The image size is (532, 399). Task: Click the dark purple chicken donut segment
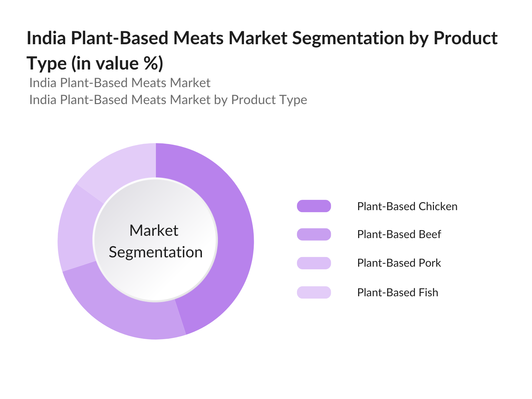coord(233,233)
